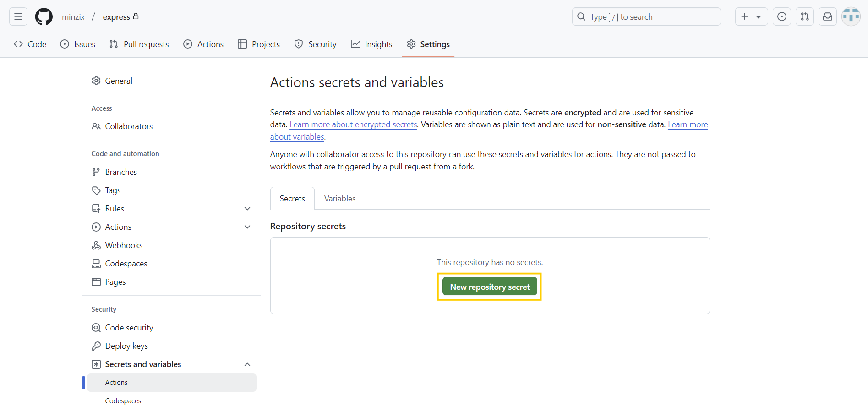Expand the Rules sidebar section
Screen dimensions: 868x411
(247, 209)
